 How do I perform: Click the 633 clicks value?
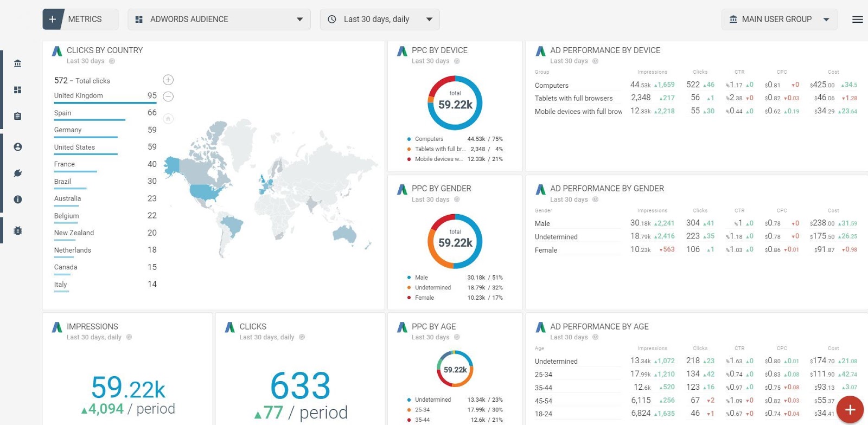(x=301, y=386)
